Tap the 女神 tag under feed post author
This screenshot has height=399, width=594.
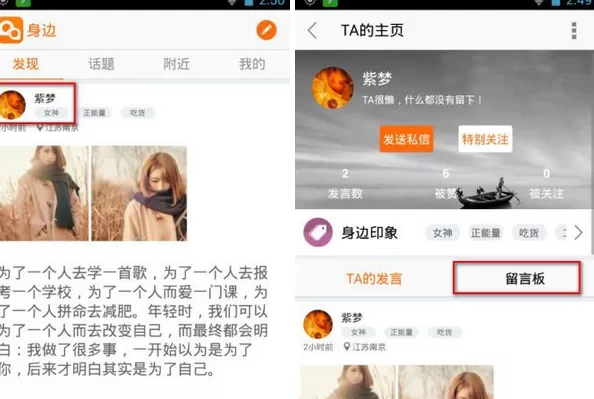click(51, 113)
